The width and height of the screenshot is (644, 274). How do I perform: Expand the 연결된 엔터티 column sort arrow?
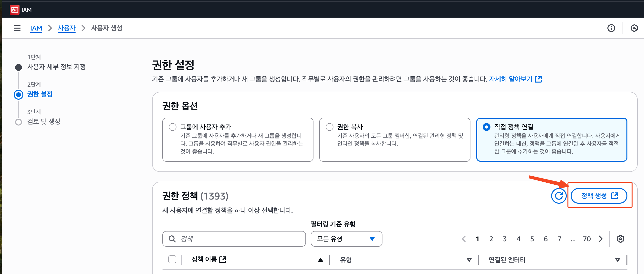click(x=617, y=260)
